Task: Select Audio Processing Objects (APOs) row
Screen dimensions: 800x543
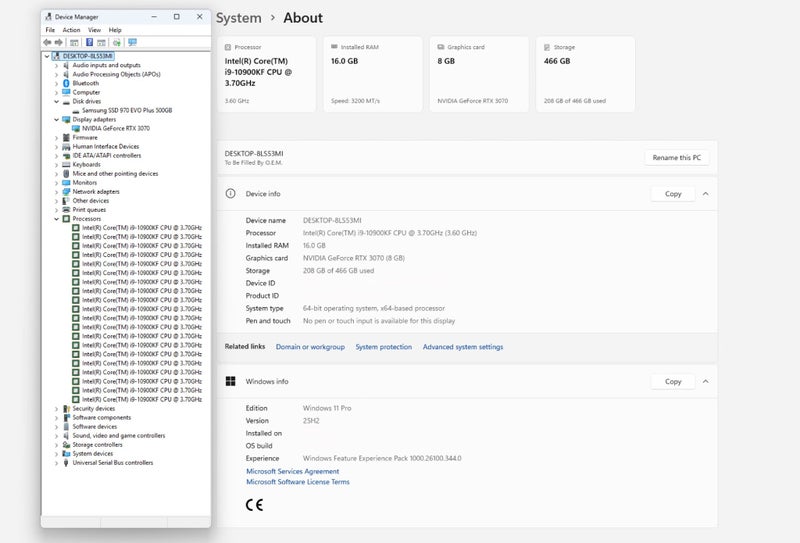Action: [x=116, y=75]
